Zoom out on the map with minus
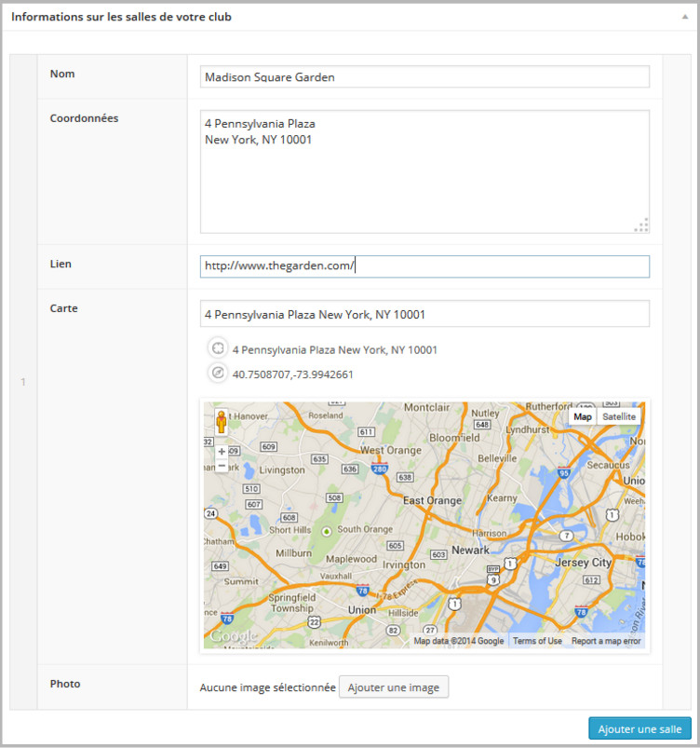This screenshot has width=700, height=748. tap(222, 465)
